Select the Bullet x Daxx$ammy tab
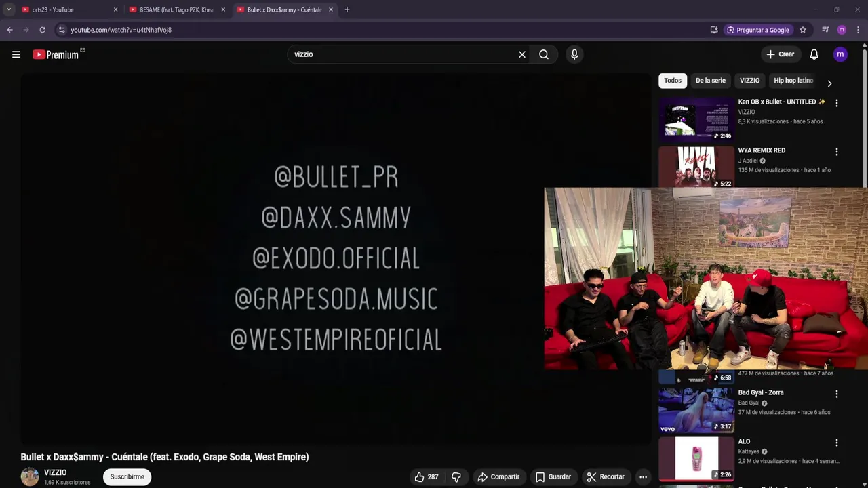 point(285,9)
